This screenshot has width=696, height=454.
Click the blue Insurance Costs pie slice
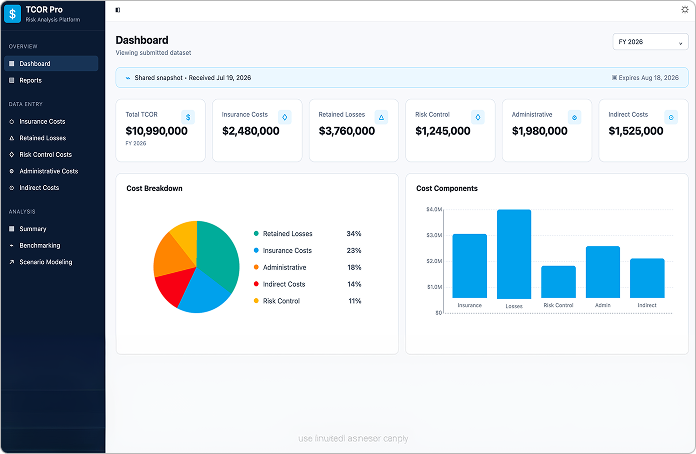[203, 294]
